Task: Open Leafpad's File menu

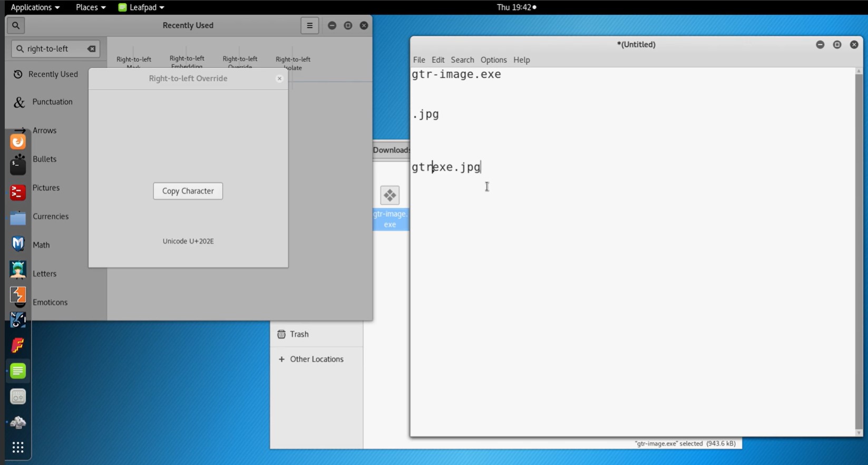Action: pos(419,60)
